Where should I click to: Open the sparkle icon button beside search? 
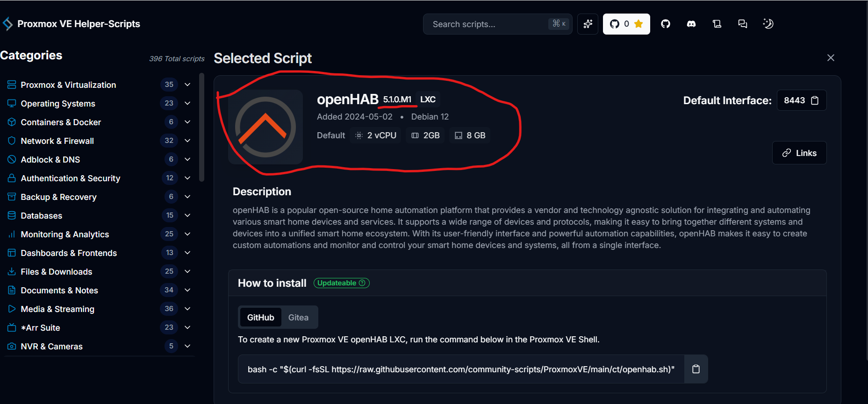coord(588,24)
